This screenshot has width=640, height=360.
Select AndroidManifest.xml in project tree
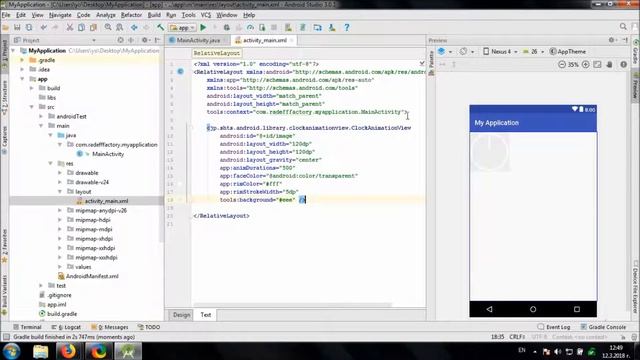[92, 276]
